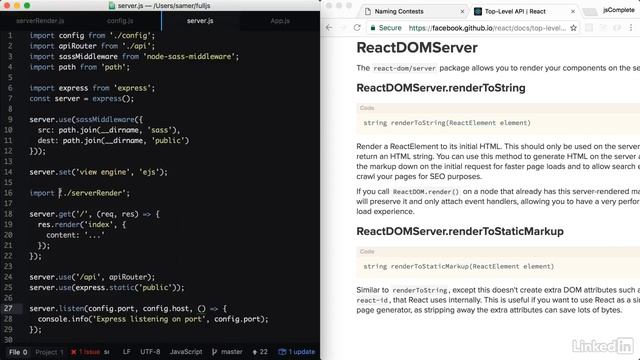Click the ReactDOMServer.renderToStaticMarkup heading
The height and width of the screenshot is (360, 640).
[460, 231]
